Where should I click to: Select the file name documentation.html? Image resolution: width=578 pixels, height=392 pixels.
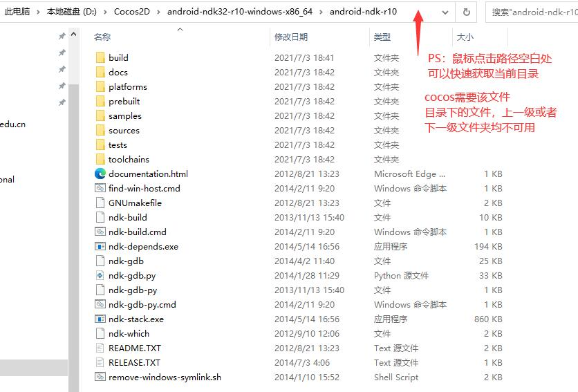point(148,174)
